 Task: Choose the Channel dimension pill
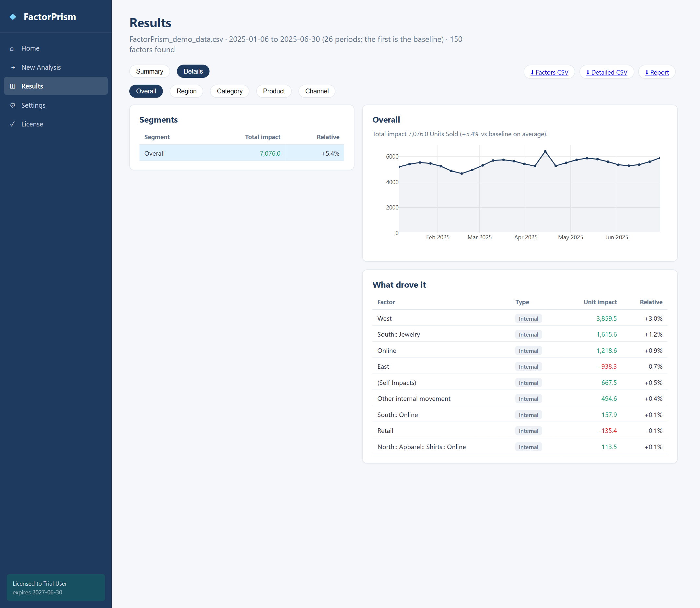pyautogui.click(x=317, y=91)
